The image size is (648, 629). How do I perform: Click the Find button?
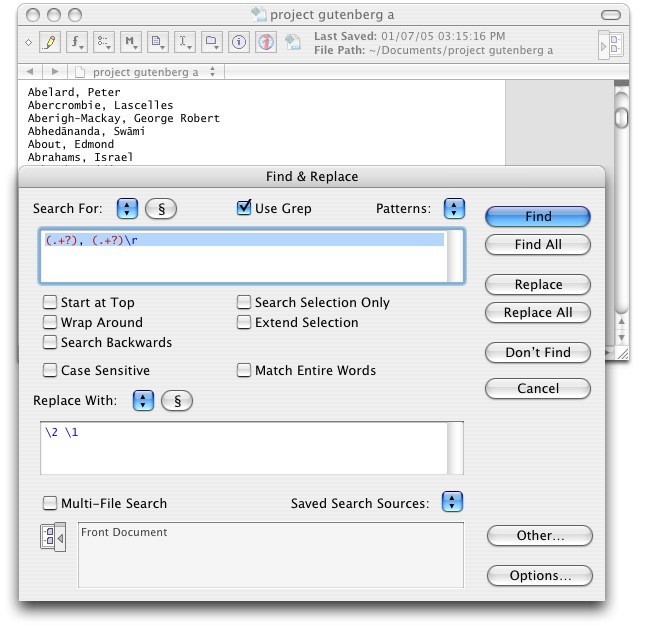click(x=538, y=217)
